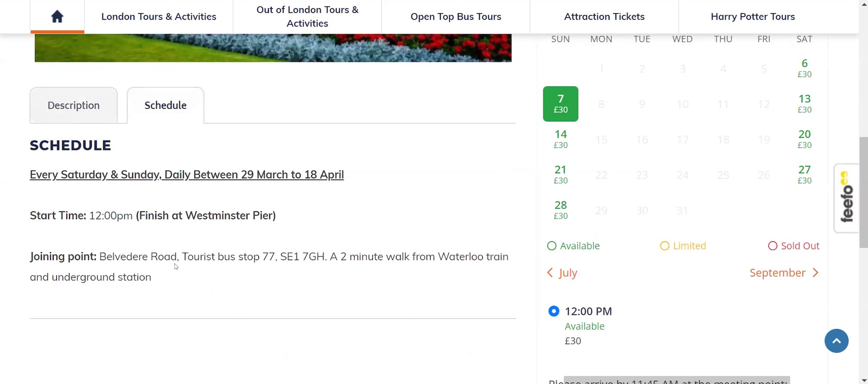Screen dimensions: 868x384
Task: Open the Feefo reviews side badge
Action: (846, 197)
